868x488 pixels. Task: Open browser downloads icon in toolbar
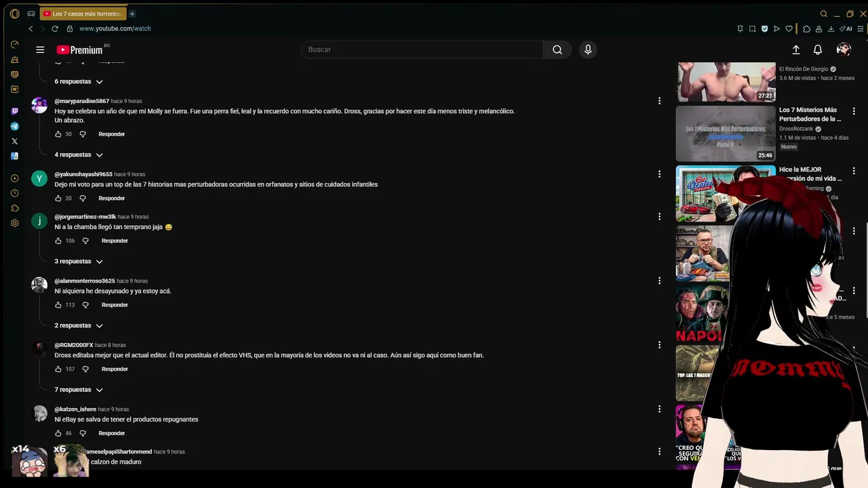pos(831,29)
